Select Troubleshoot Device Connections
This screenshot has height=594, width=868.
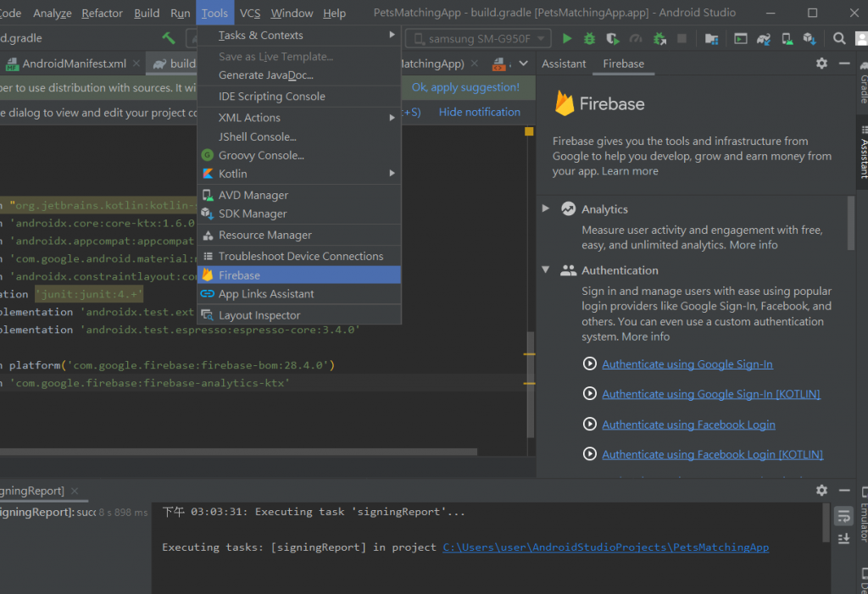pos(299,256)
